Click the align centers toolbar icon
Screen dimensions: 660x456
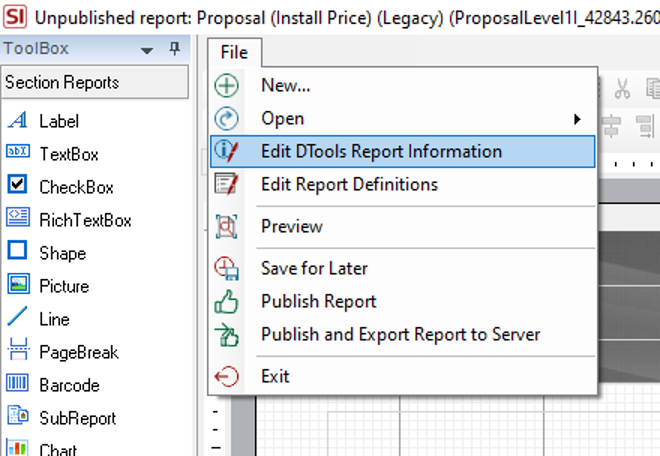pyautogui.click(x=611, y=125)
